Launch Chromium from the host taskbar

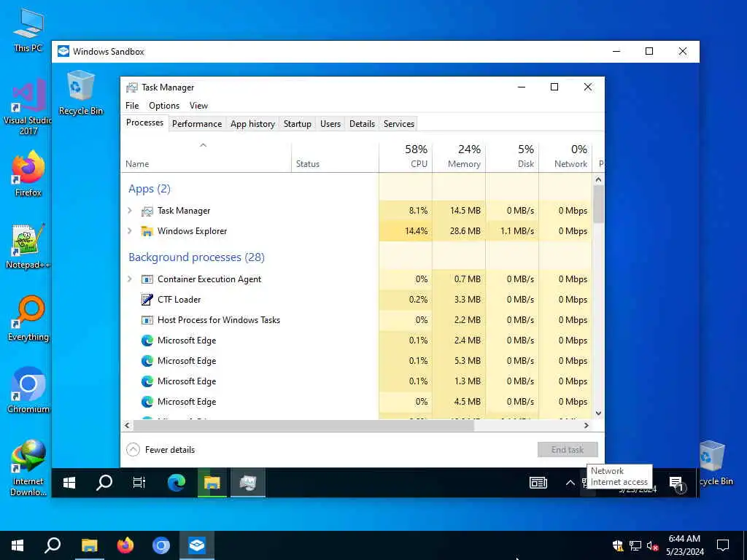coord(161,545)
